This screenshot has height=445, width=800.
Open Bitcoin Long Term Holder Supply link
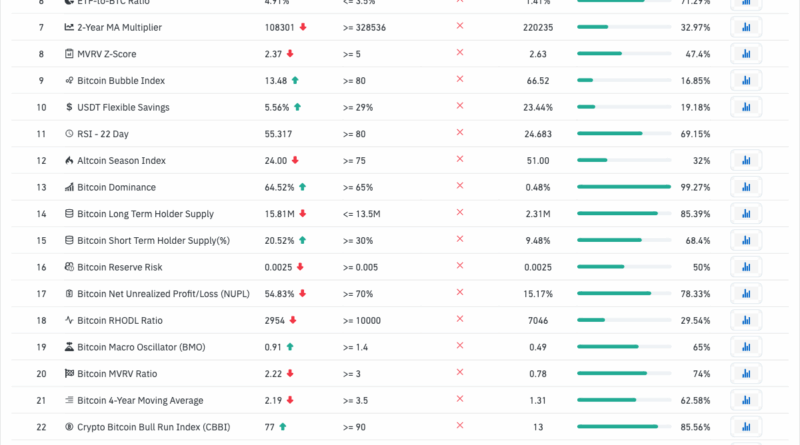145,214
